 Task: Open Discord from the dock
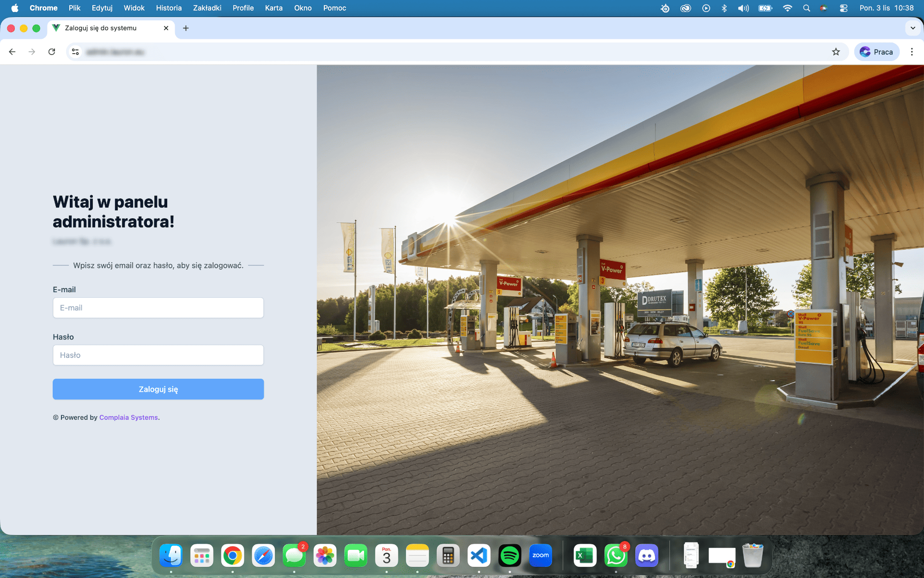coord(646,555)
